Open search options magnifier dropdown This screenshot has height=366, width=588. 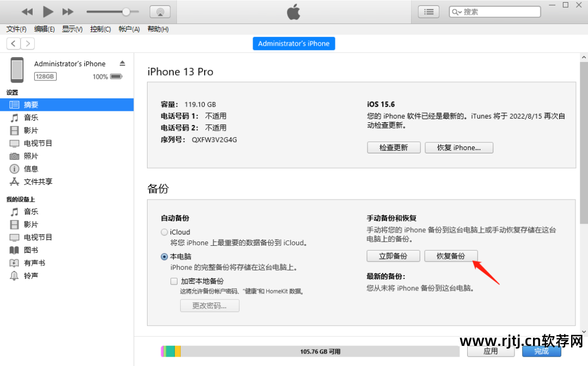coord(456,12)
